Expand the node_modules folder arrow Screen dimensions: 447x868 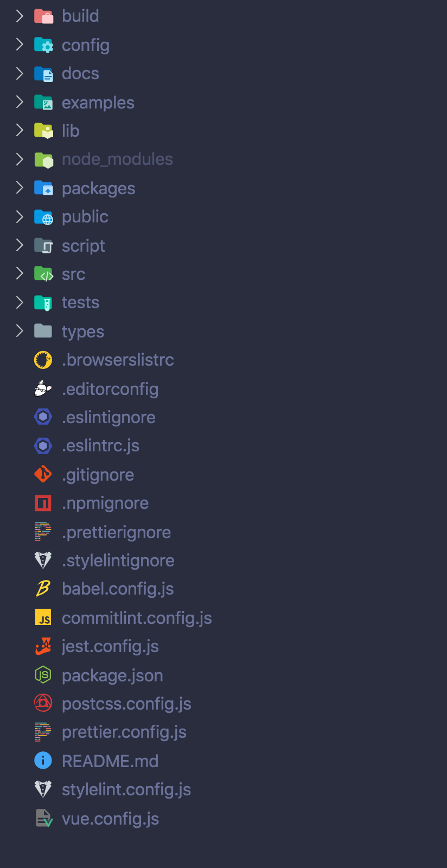pyautogui.click(x=20, y=159)
